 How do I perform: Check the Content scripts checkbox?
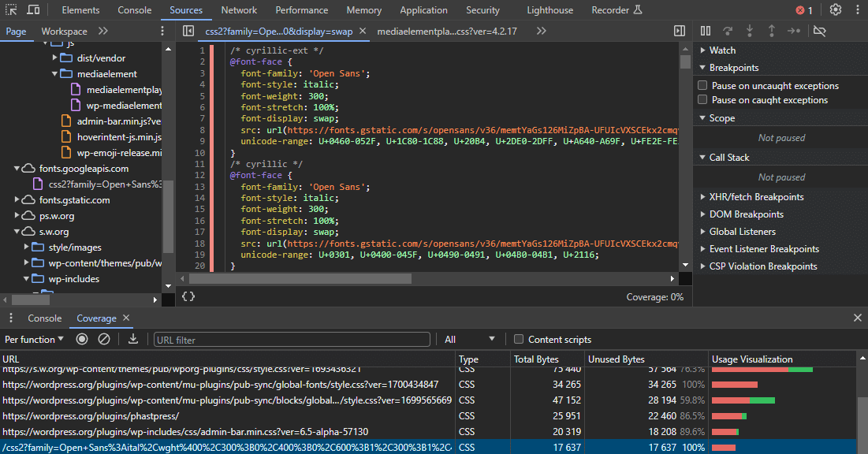coord(519,339)
